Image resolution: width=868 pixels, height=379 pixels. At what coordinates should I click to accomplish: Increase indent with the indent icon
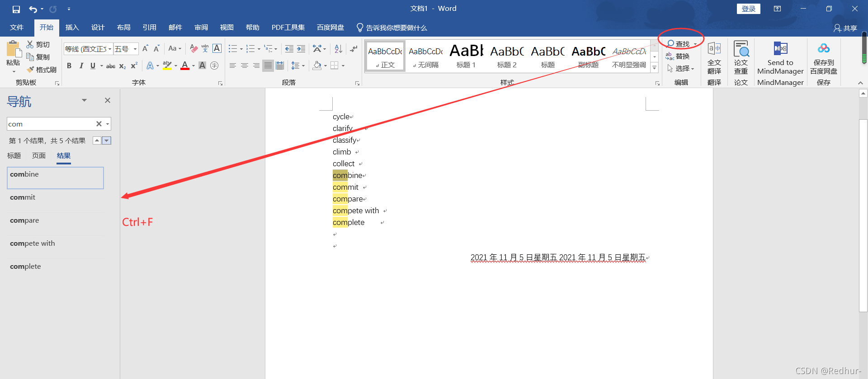301,48
